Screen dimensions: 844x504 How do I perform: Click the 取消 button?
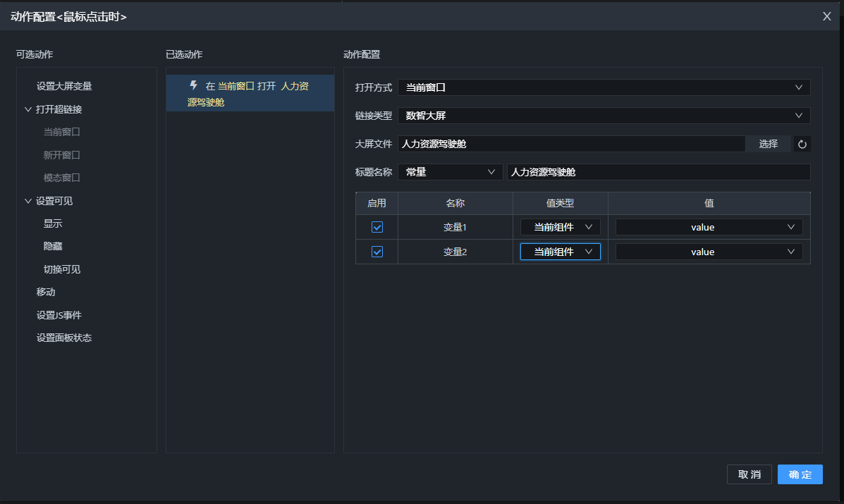coord(749,474)
